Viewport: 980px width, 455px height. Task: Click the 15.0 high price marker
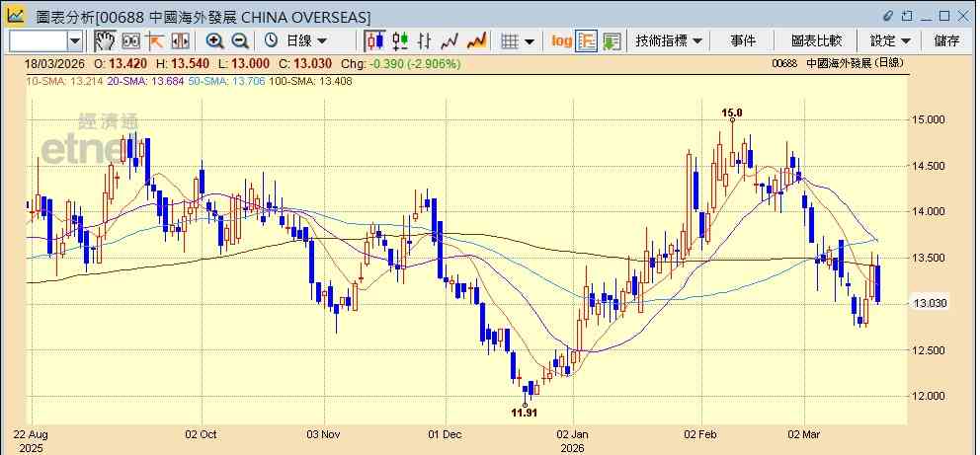pyautogui.click(x=732, y=113)
